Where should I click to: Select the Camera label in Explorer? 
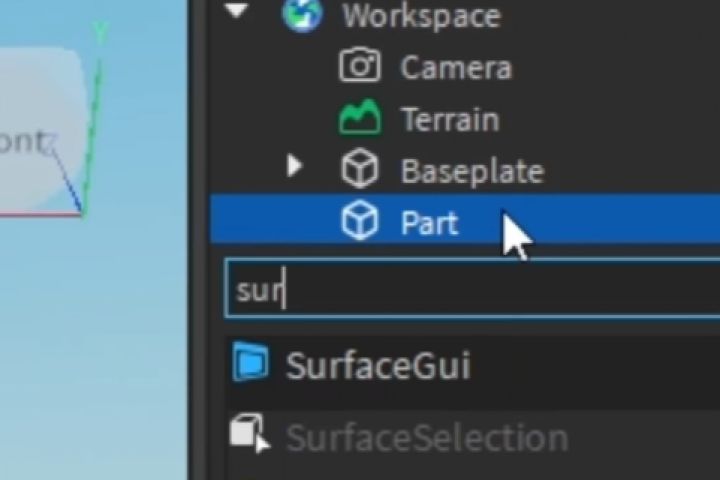pos(456,68)
